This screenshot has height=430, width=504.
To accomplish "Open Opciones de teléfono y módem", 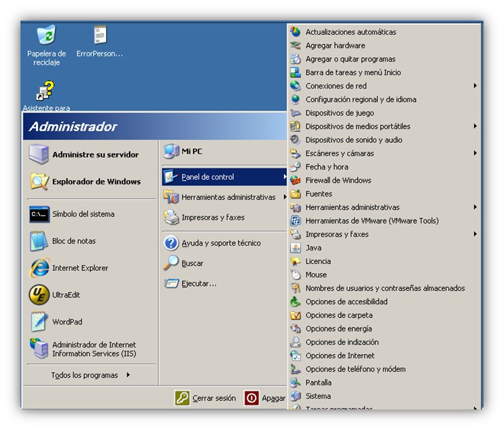I will (x=384, y=369).
